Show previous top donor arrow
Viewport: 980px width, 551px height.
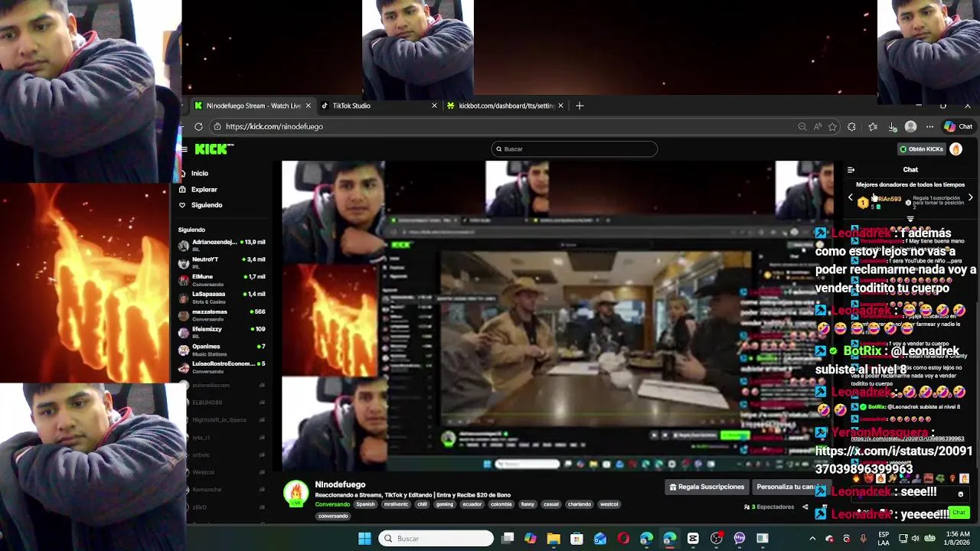(x=850, y=198)
